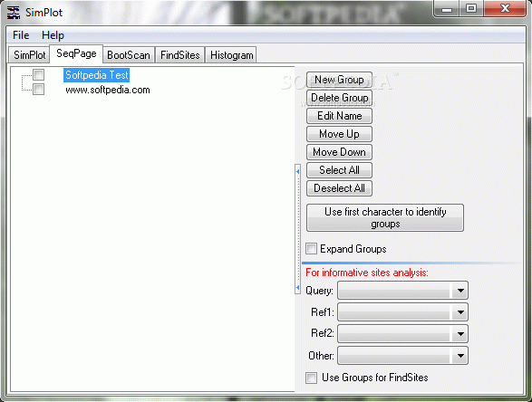This screenshot has width=532, height=402.
Task: Go to the FindSites tab
Action: 179,55
